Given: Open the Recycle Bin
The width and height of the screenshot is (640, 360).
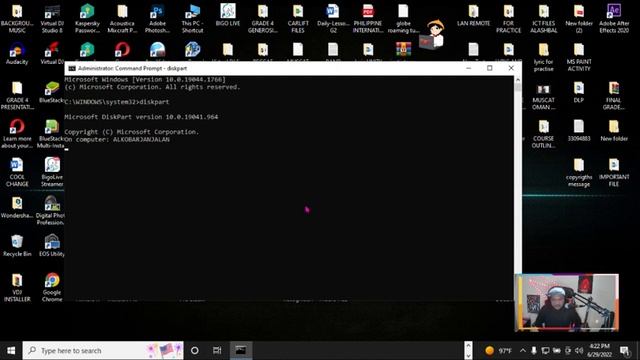Looking at the screenshot, I should point(17,245).
